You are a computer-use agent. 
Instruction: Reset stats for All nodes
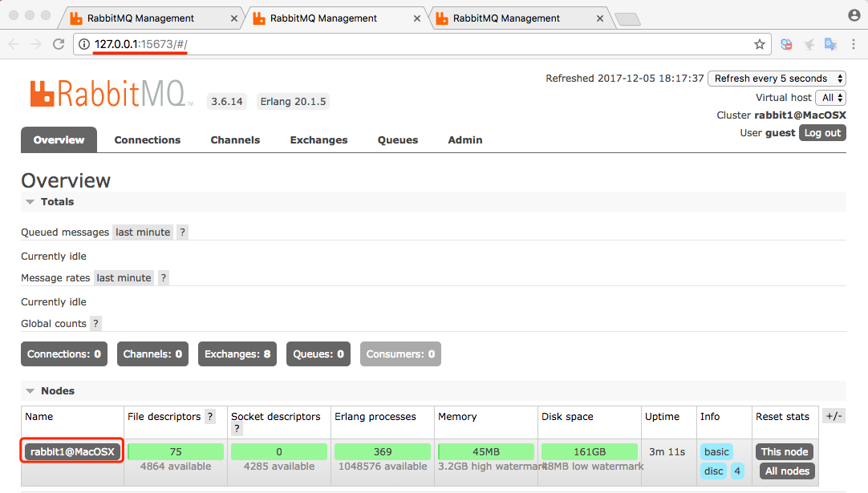coord(787,471)
